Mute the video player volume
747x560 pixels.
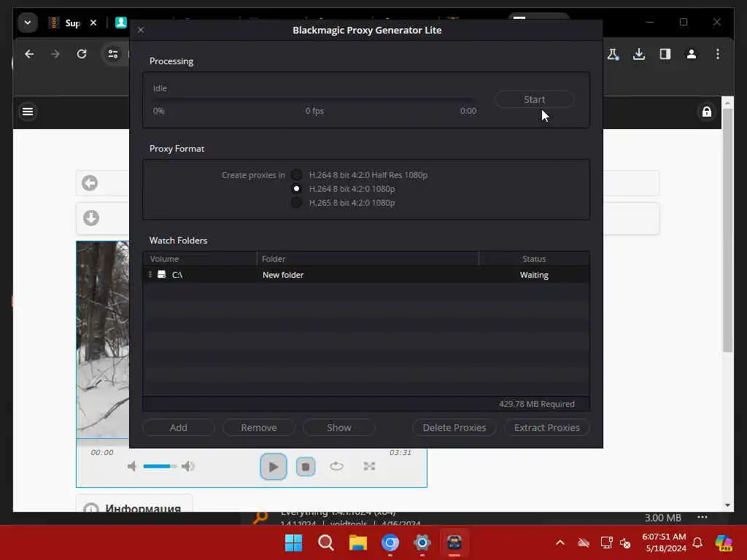[132, 466]
